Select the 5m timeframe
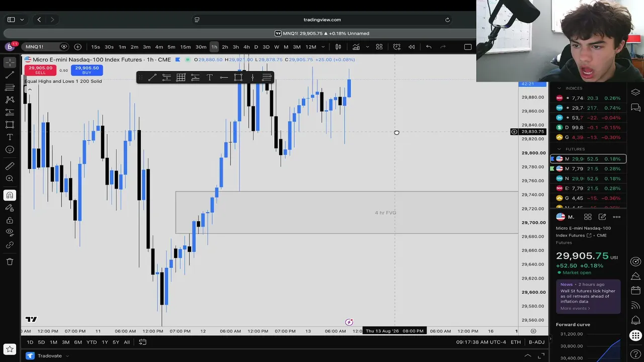Screen dimensions: 644x362 point(171,47)
